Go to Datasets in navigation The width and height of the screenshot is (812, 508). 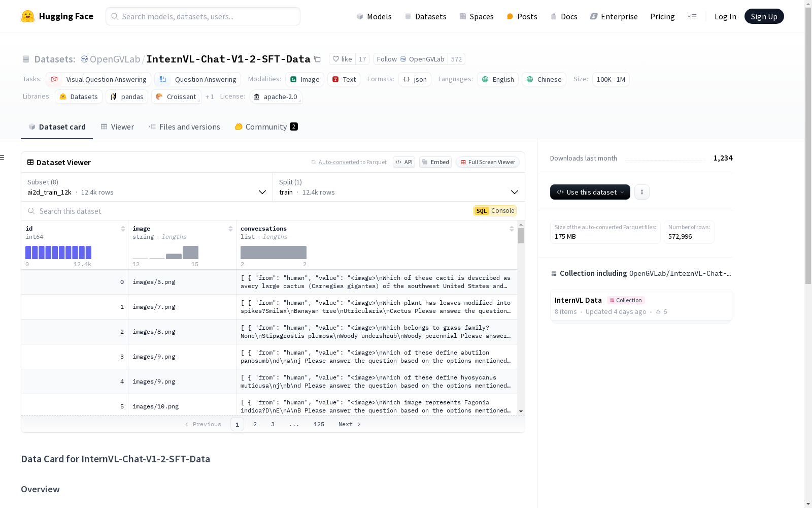pyautogui.click(x=425, y=16)
